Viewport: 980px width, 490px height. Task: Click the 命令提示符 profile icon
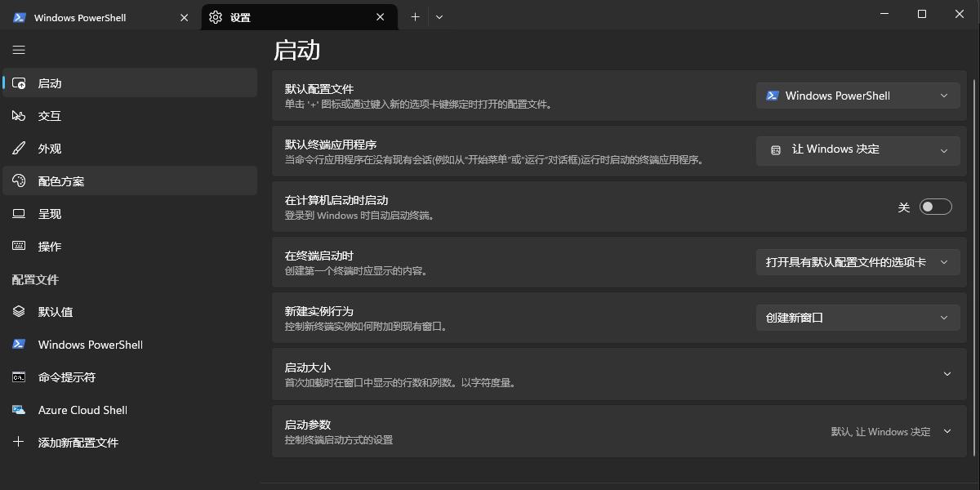19,377
